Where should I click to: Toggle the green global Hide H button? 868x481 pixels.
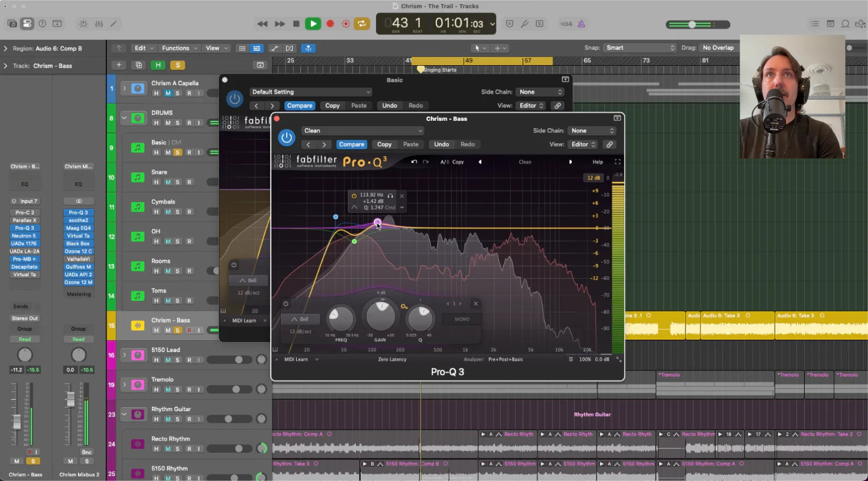click(158, 65)
